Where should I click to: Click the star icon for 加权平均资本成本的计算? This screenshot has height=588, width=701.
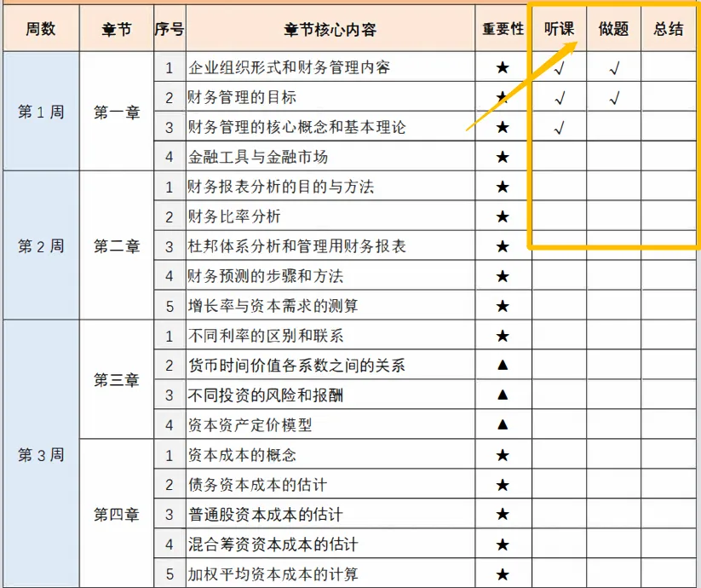click(503, 574)
